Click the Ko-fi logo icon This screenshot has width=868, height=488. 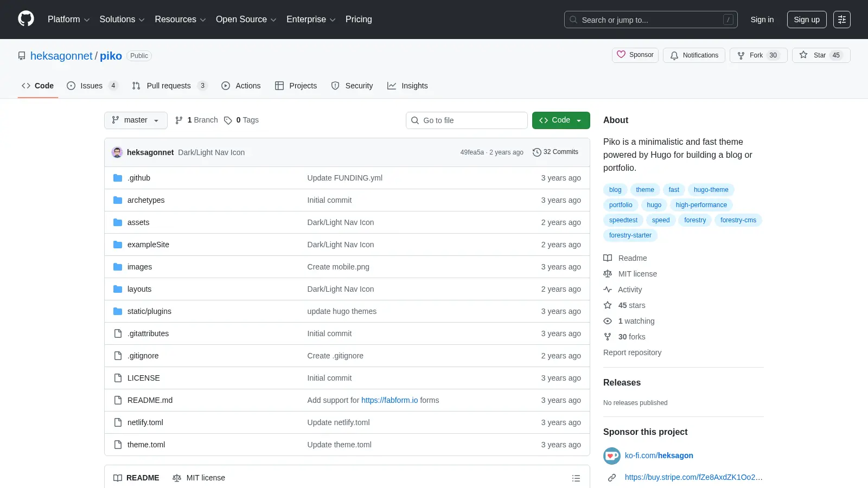click(612, 456)
